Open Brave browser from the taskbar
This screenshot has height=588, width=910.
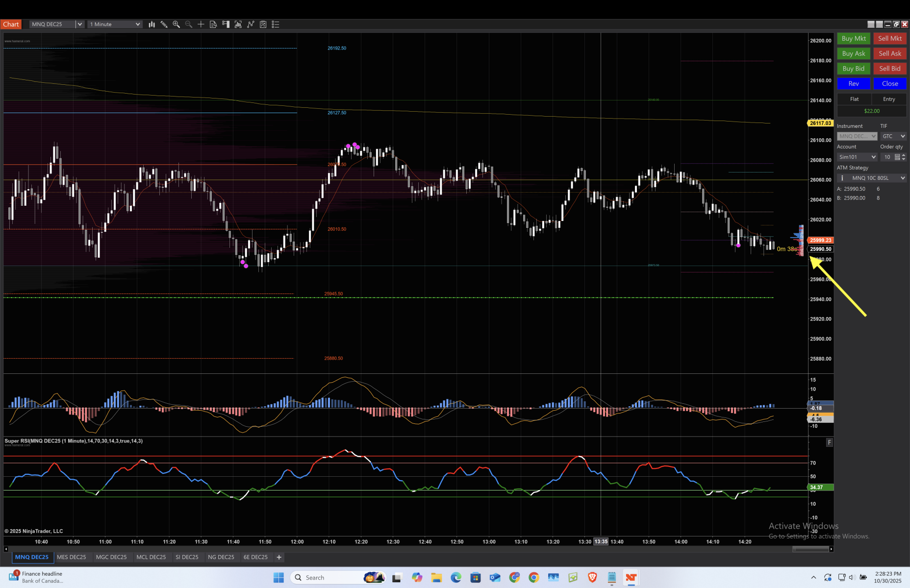click(592, 578)
